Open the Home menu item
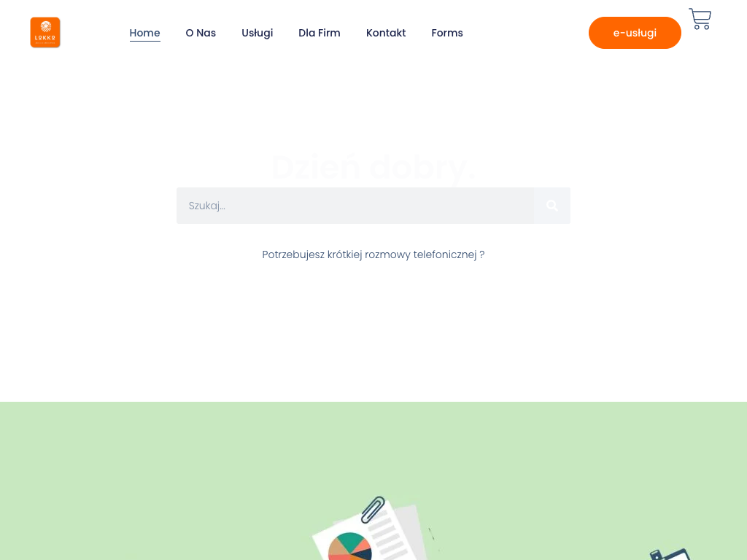Screen dimensions: 747x560 point(145,33)
